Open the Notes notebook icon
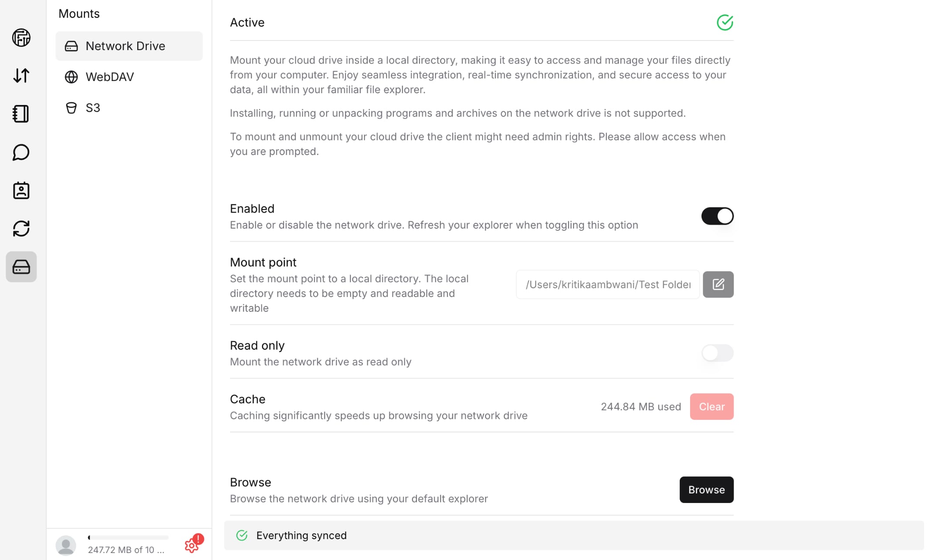 (21, 114)
